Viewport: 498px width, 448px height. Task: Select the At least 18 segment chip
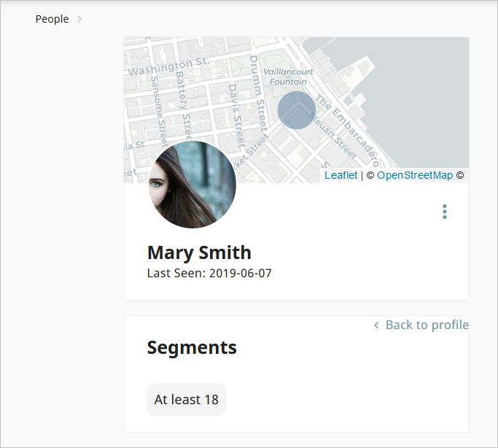[x=187, y=399]
